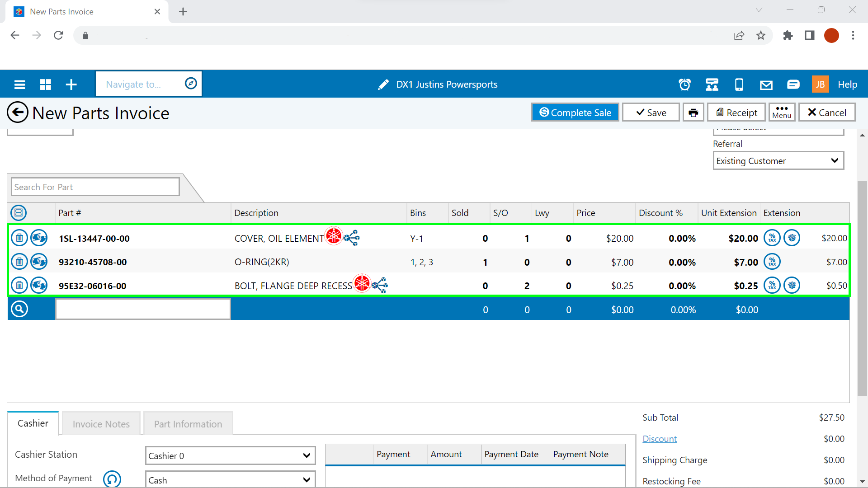Click the print icon button

693,113
